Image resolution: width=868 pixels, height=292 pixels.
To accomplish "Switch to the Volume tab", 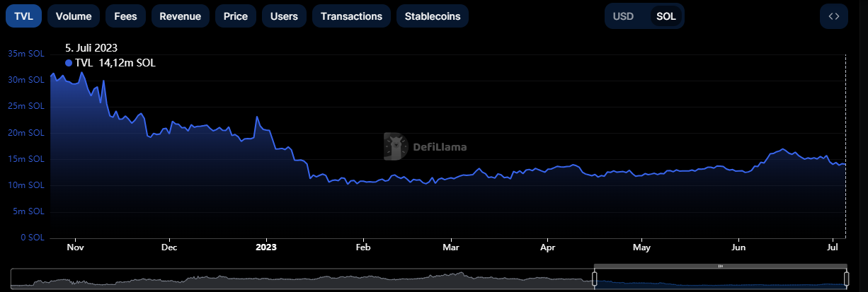I will pos(74,16).
